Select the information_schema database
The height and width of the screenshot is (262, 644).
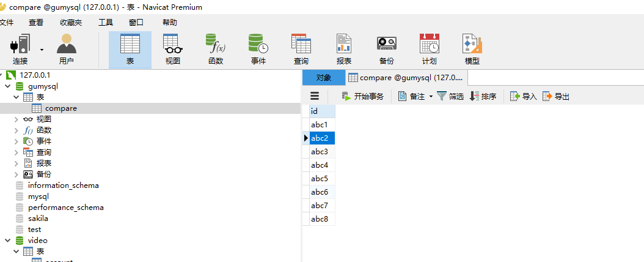(x=64, y=185)
